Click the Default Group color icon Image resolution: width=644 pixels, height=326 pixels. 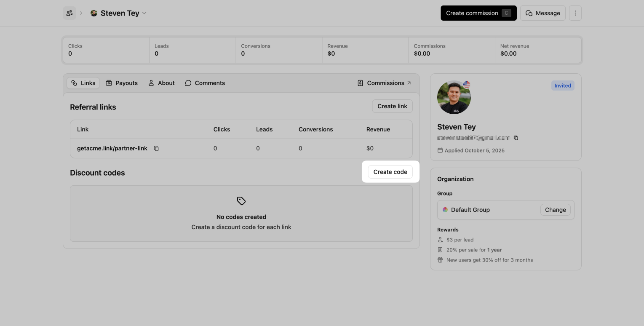tap(445, 210)
